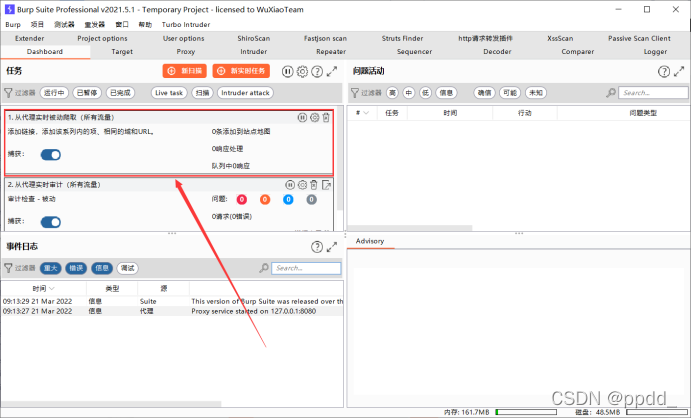Pause task 2 从代理实时审计
The width and height of the screenshot is (692, 418).
[290, 185]
